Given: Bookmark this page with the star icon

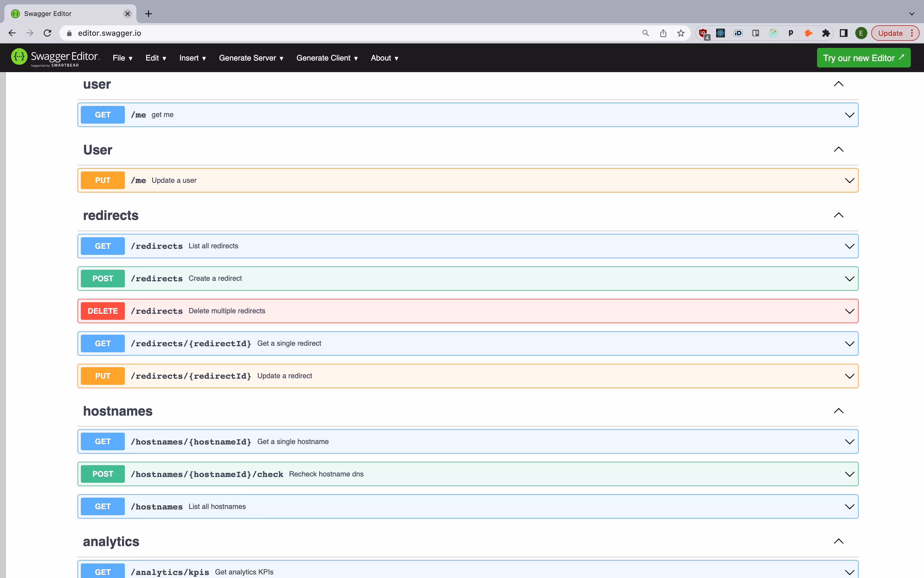Looking at the screenshot, I should (x=681, y=33).
